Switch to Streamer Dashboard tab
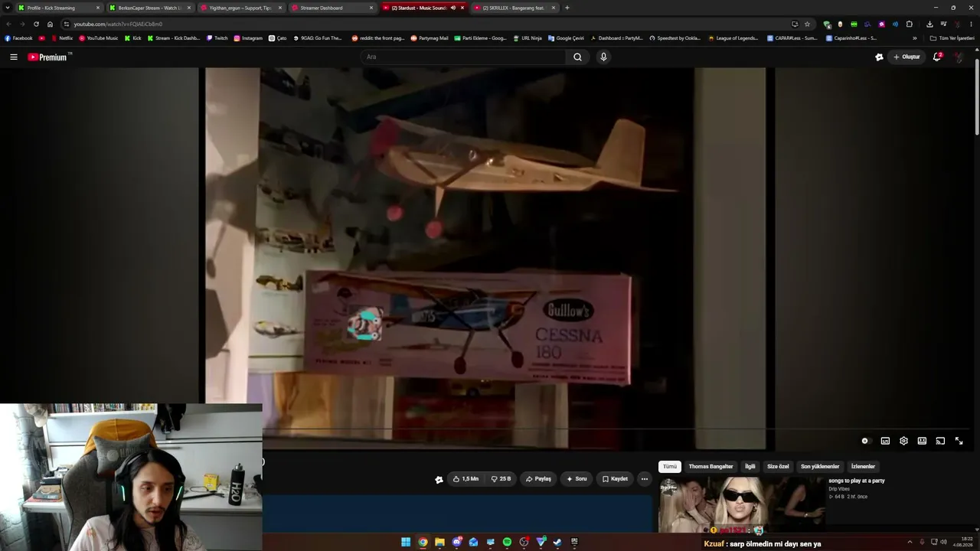 (x=332, y=8)
